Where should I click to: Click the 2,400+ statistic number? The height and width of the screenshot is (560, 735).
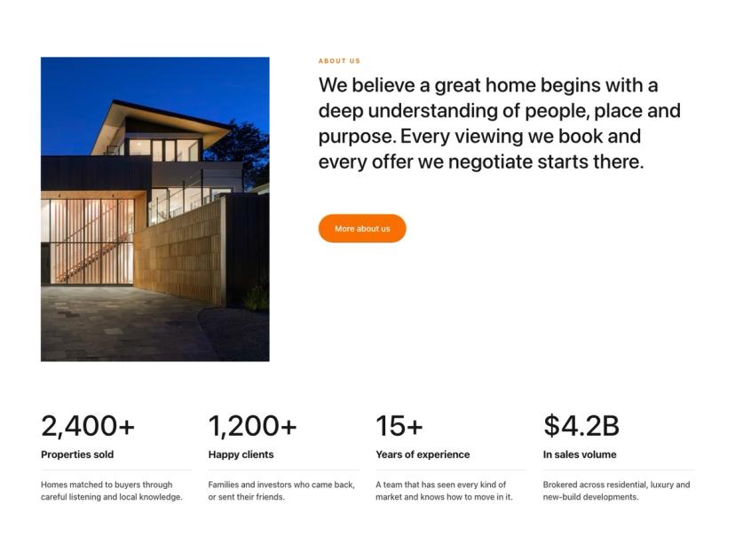[88, 426]
